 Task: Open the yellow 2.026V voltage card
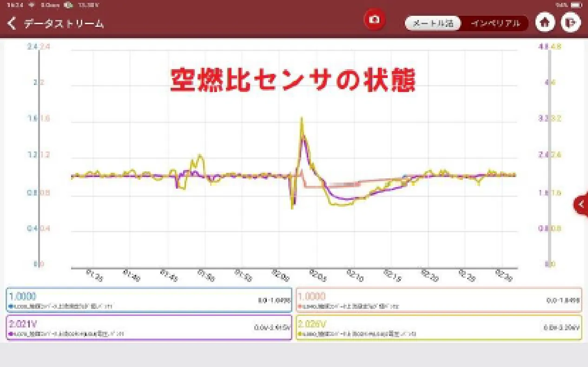tap(438, 327)
